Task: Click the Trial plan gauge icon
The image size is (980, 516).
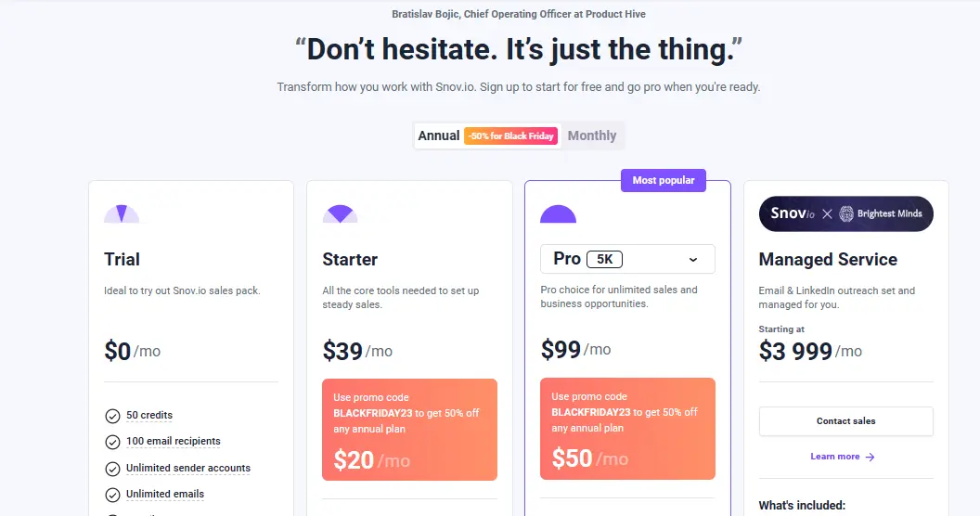Action: click(122, 214)
